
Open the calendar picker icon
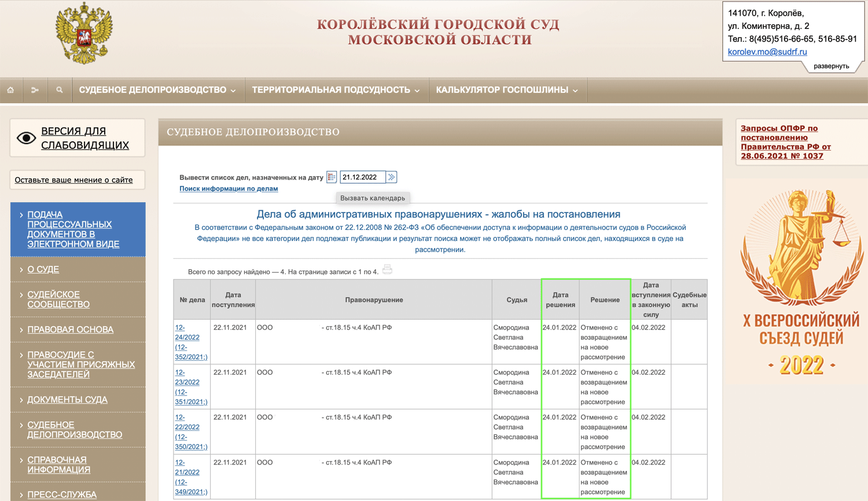(x=332, y=177)
